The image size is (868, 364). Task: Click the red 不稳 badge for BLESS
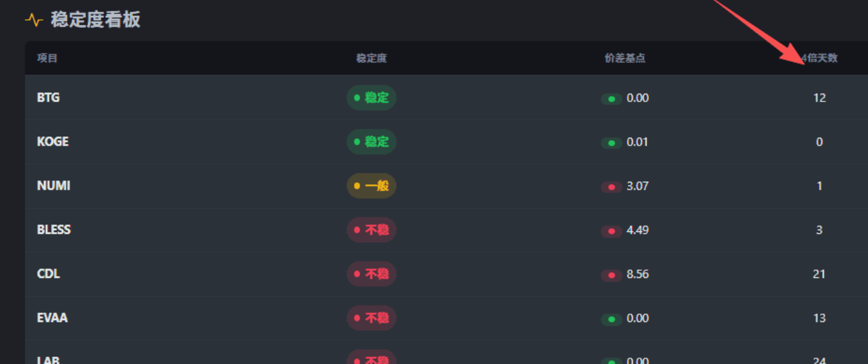coord(371,230)
